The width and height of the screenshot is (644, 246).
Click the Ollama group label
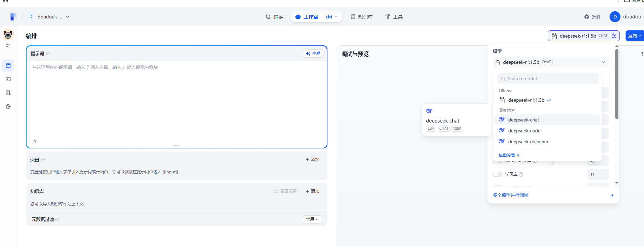click(506, 91)
